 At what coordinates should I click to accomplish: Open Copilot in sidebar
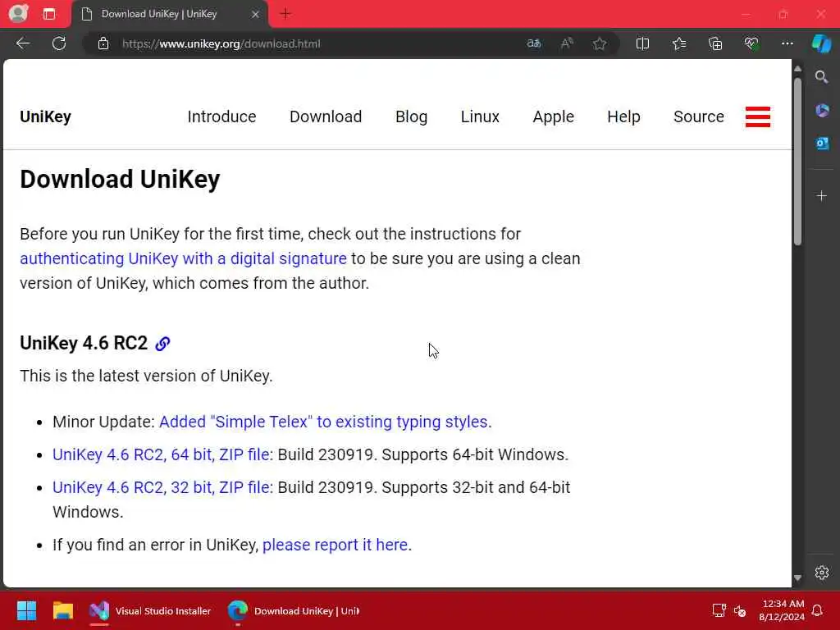click(x=821, y=44)
